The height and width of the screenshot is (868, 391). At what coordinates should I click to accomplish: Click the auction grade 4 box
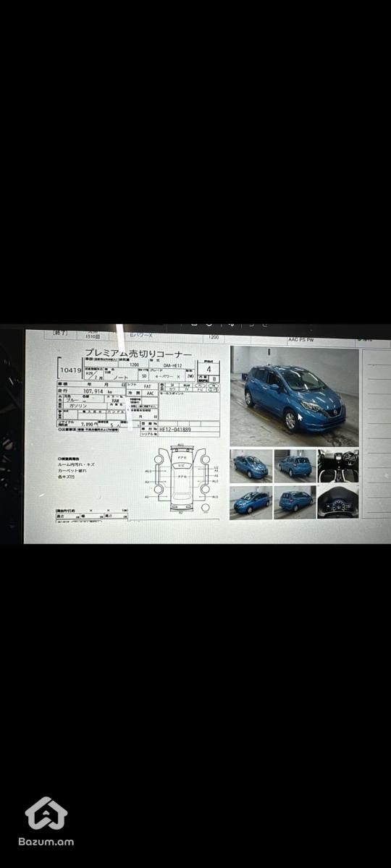pos(209,368)
